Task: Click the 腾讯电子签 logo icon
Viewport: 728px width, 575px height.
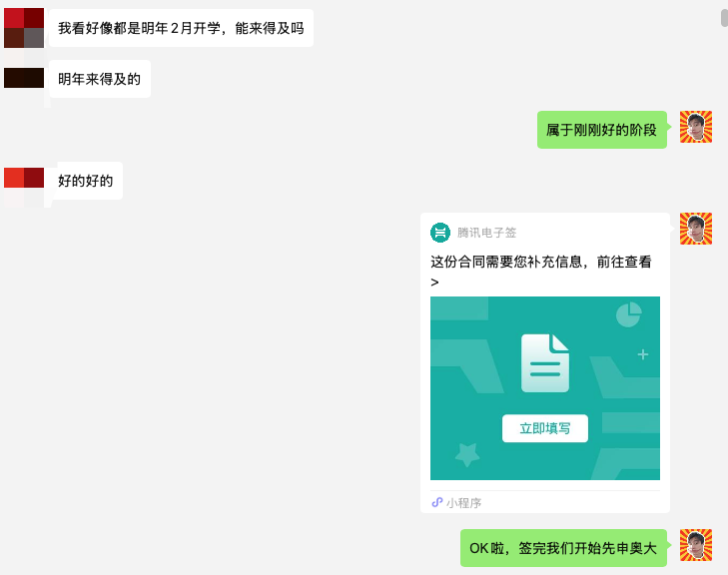Action: pyautogui.click(x=440, y=233)
